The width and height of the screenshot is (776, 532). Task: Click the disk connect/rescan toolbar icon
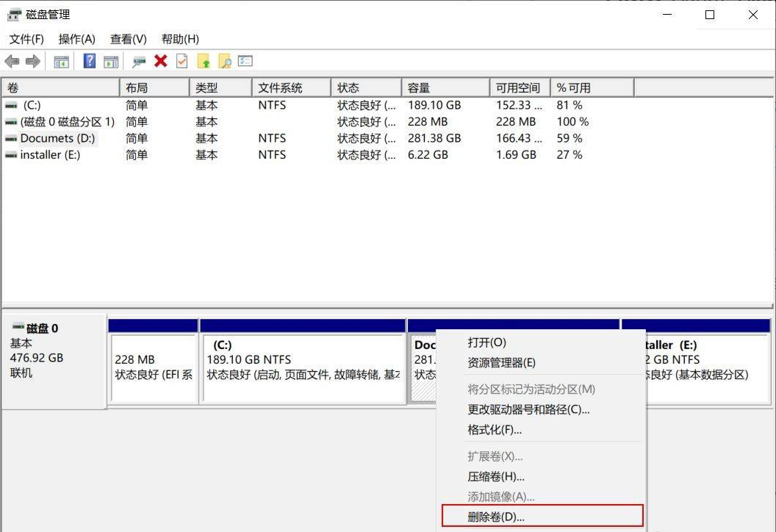(139, 62)
